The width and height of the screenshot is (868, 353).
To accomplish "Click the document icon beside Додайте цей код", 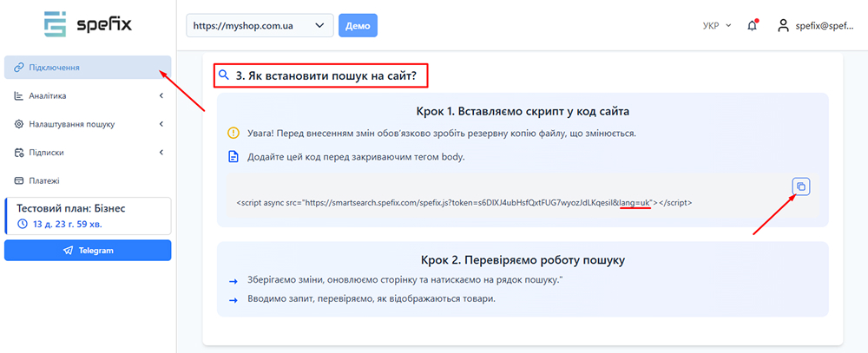I will click(233, 157).
